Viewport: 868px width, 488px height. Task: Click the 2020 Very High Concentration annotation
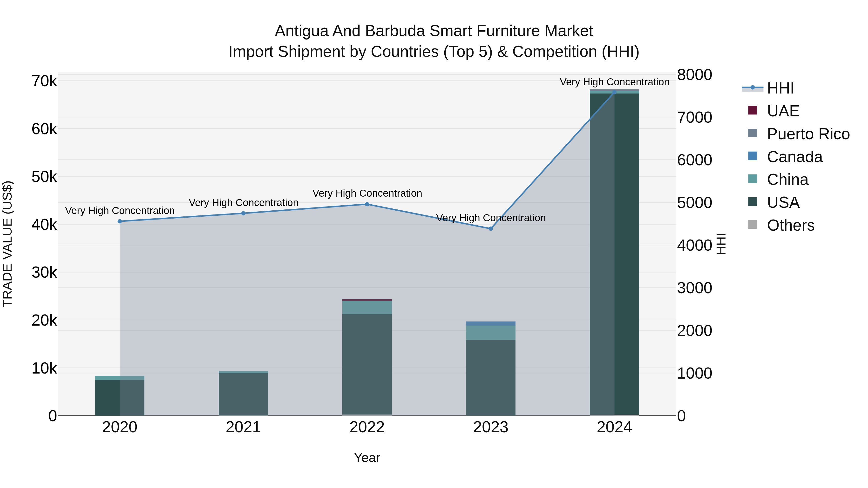coord(120,210)
